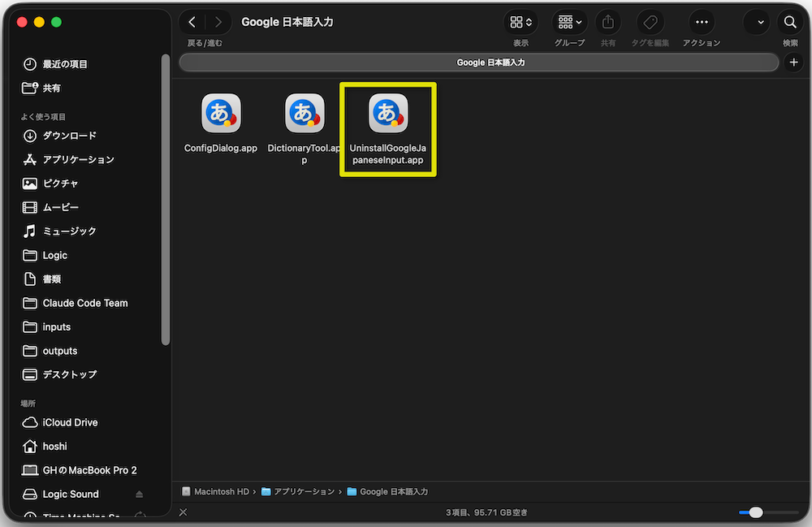The height and width of the screenshot is (527, 812).
Task: Click the 3項目、95.71 GB空き status text
Action: [x=486, y=512]
